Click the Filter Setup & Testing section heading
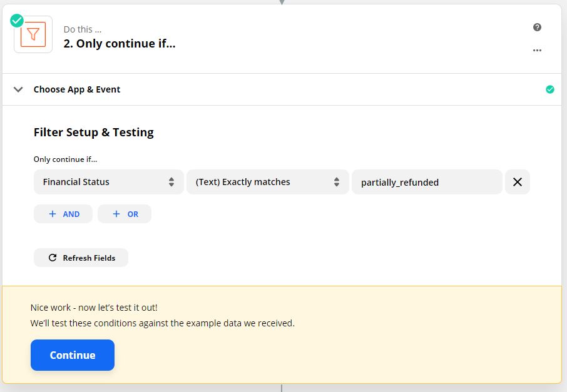 coord(94,133)
